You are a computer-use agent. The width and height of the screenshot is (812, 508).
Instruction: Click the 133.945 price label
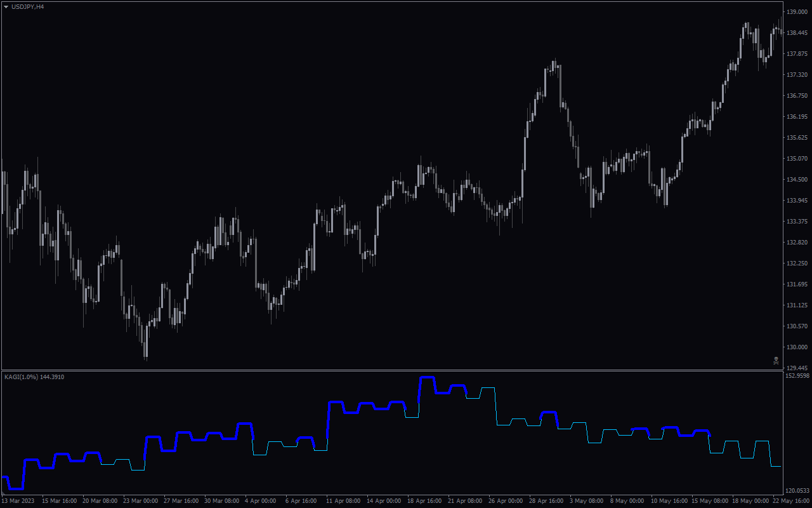click(x=797, y=201)
